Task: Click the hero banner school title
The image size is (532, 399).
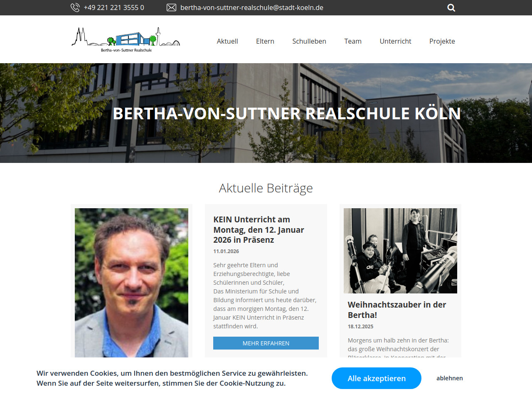Action: (x=287, y=113)
